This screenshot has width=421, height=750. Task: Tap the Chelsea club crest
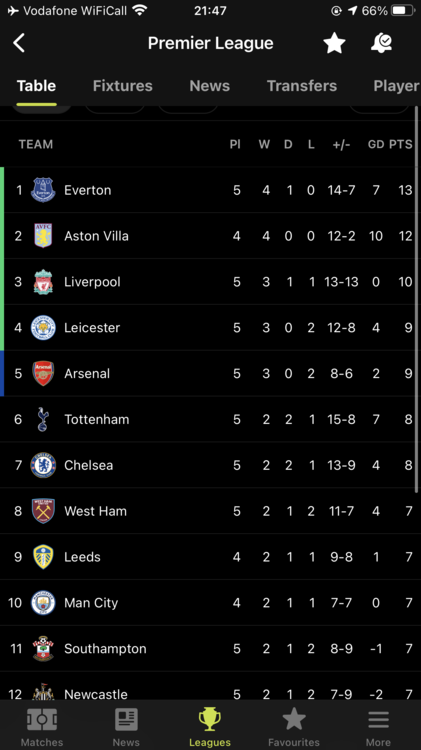coord(43,465)
